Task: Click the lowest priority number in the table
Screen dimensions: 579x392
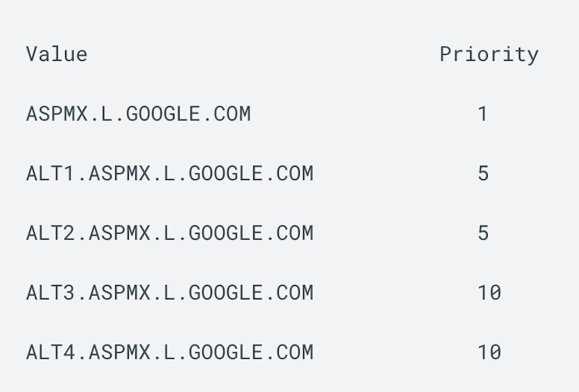Action: pyautogui.click(x=483, y=114)
